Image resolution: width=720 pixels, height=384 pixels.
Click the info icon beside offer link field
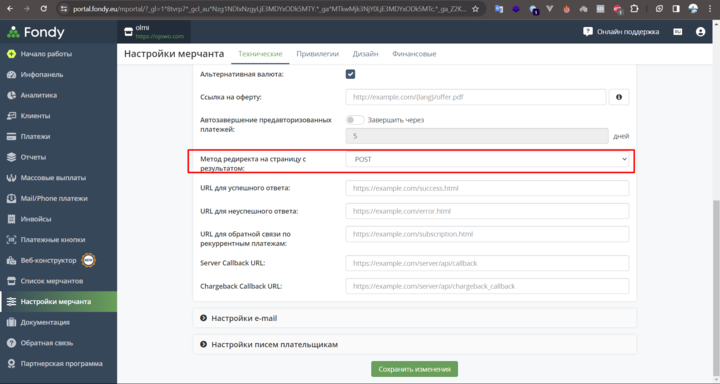pos(619,97)
